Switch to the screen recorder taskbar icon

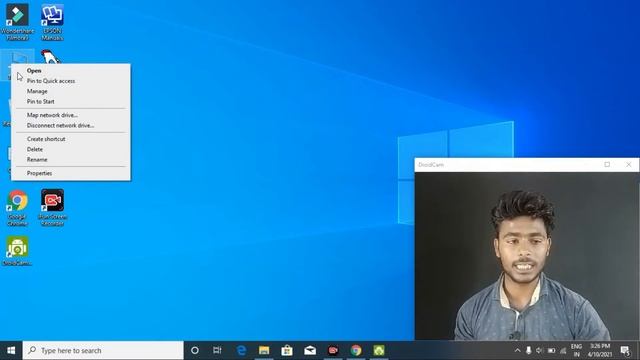click(x=333, y=350)
